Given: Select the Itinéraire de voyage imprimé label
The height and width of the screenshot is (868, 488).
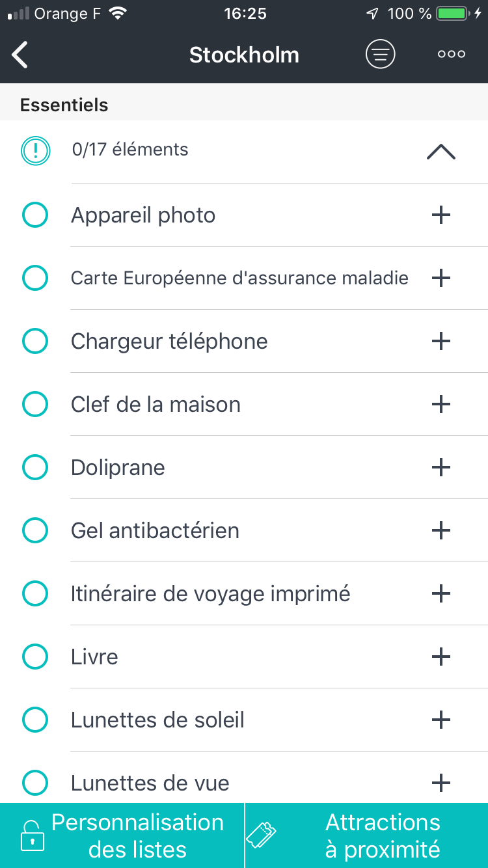Looking at the screenshot, I should 210,594.
